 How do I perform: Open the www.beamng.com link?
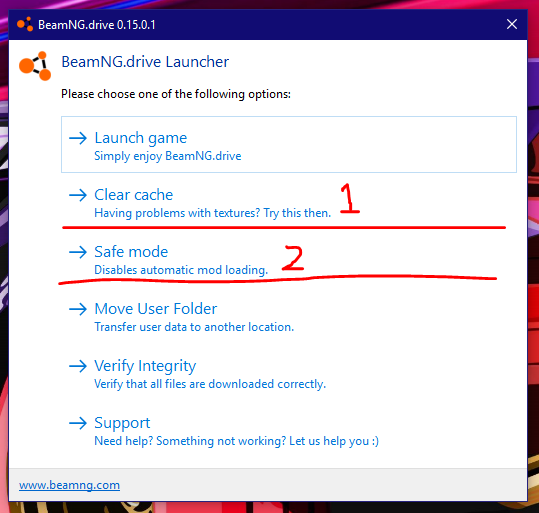69,485
